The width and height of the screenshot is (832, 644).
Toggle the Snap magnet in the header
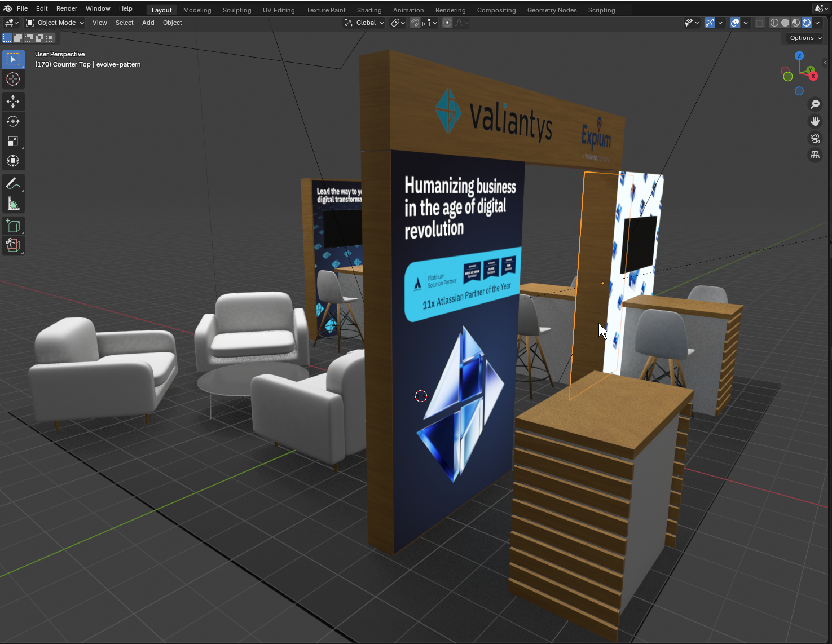(x=415, y=23)
